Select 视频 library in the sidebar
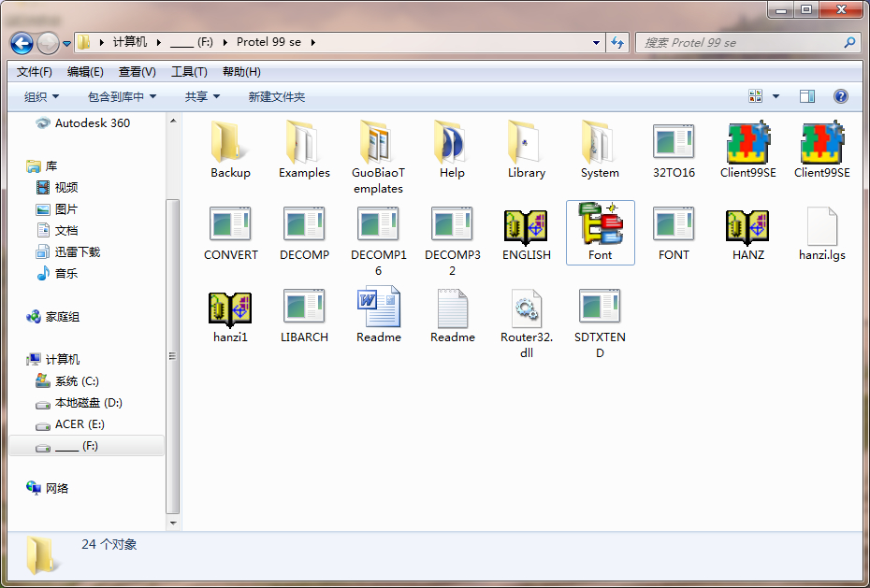870x588 pixels. tap(58, 187)
